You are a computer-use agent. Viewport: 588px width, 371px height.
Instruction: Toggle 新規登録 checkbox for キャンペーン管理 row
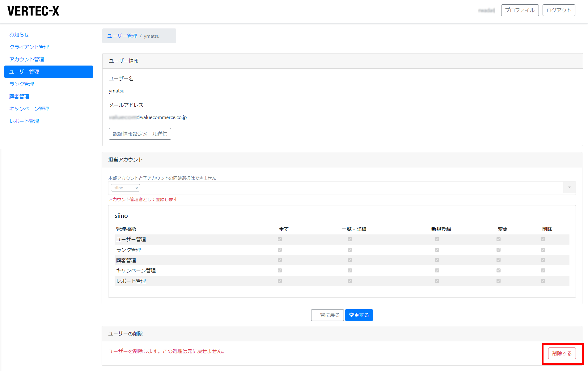437,270
